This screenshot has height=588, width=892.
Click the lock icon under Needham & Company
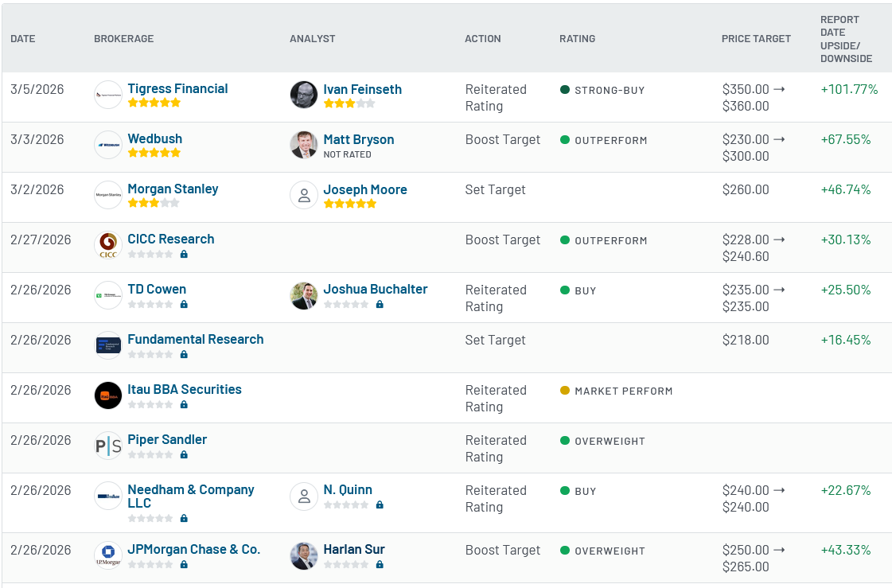pyautogui.click(x=184, y=518)
